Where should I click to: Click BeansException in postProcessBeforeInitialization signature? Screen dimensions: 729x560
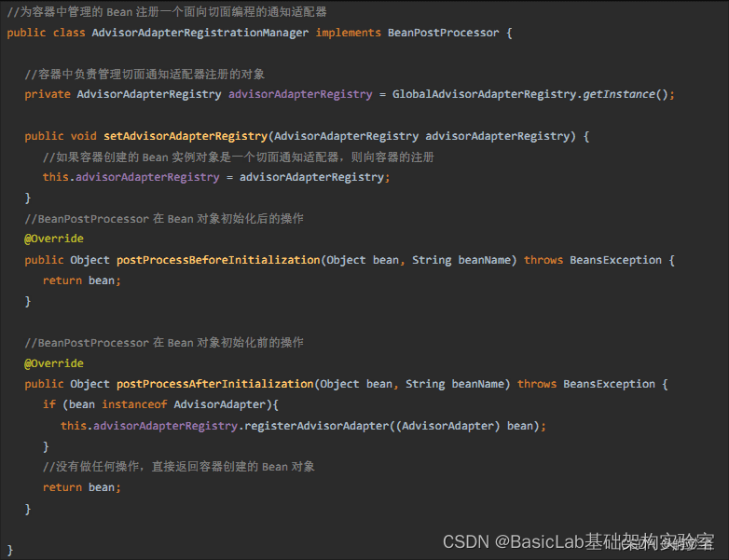[x=615, y=260]
